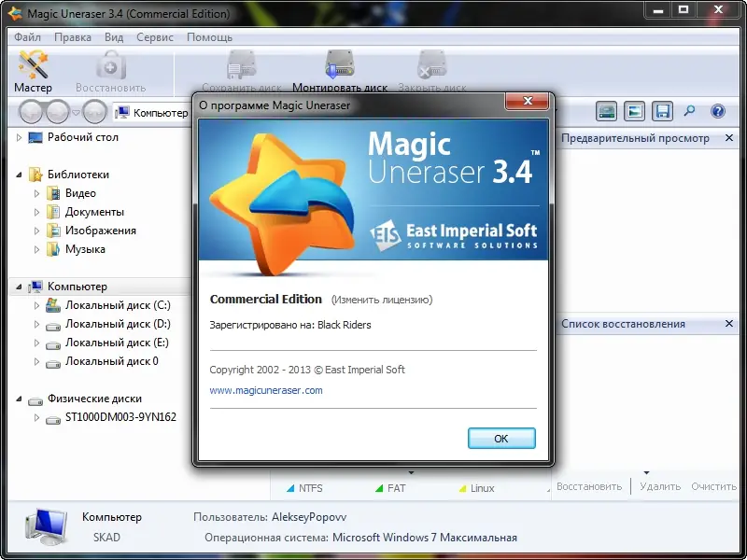Select Физические диски in the tree

[x=94, y=399]
